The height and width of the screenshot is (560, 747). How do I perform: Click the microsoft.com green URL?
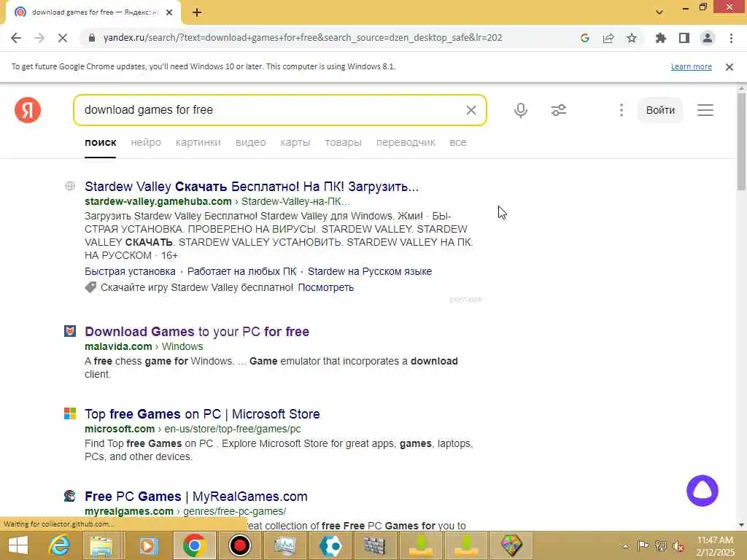pyautogui.click(x=120, y=429)
